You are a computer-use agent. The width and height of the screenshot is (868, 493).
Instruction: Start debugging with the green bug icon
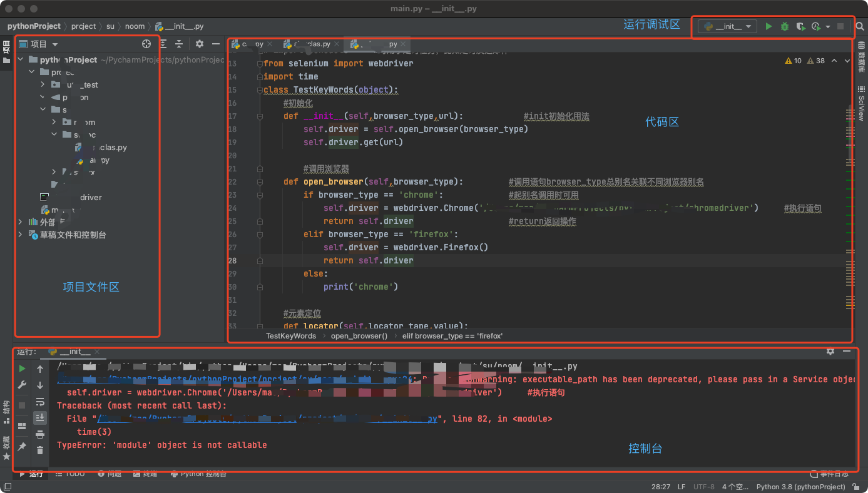point(785,26)
